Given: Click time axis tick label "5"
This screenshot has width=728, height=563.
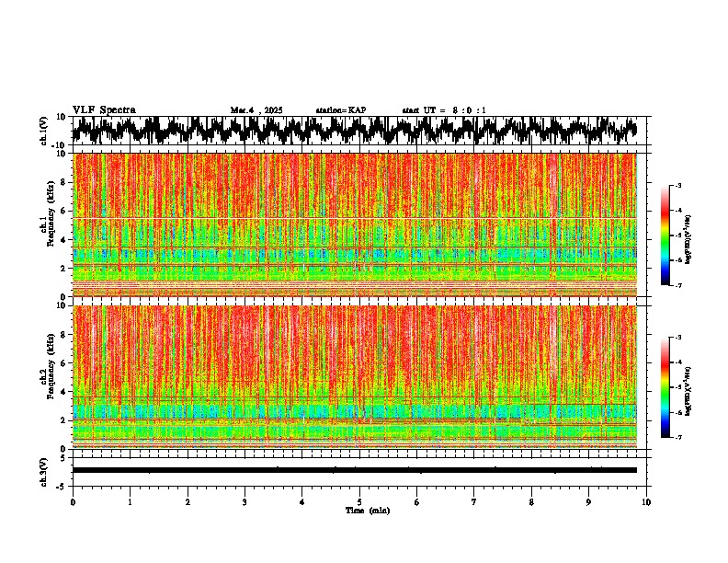Looking at the screenshot, I should [x=359, y=502].
